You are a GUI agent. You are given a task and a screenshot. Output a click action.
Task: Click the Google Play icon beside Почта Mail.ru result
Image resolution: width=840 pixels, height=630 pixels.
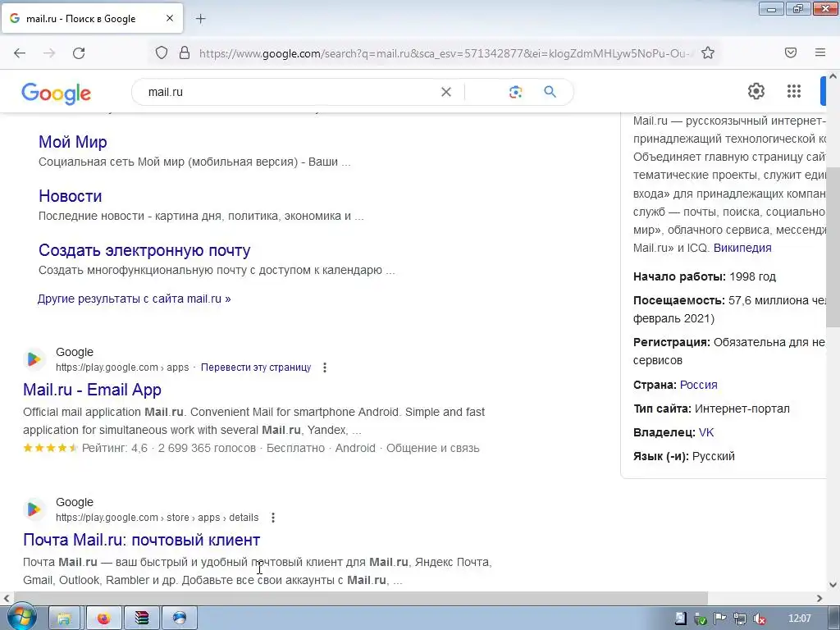34,509
